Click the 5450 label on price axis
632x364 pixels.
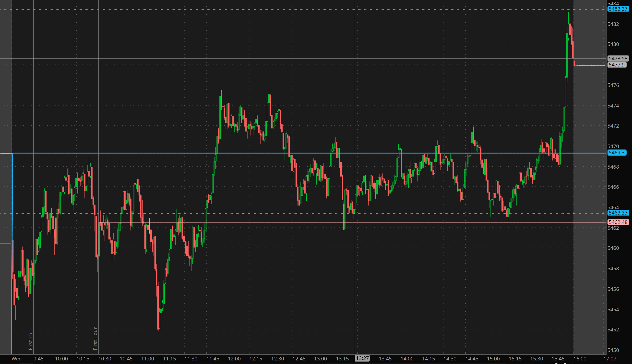click(x=613, y=350)
